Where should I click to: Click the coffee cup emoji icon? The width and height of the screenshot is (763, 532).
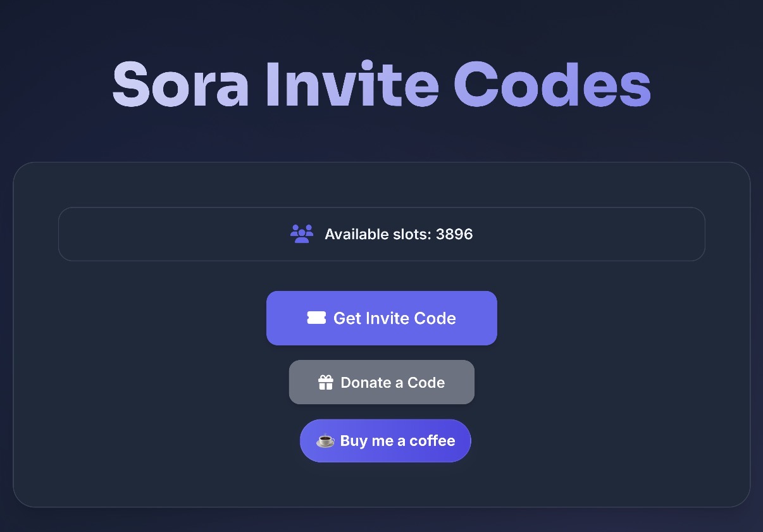(325, 441)
